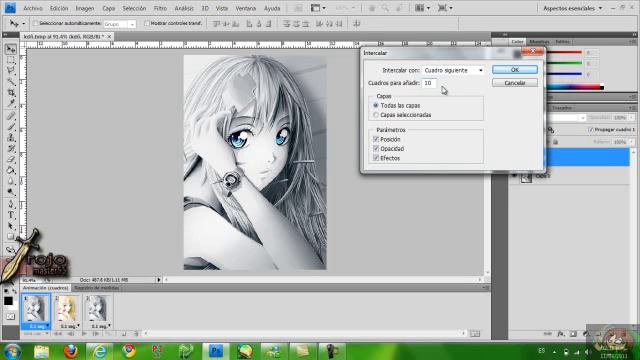Open Internet Explorer from the taskbar
Screen dimensions: 640x360
(100, 351)
